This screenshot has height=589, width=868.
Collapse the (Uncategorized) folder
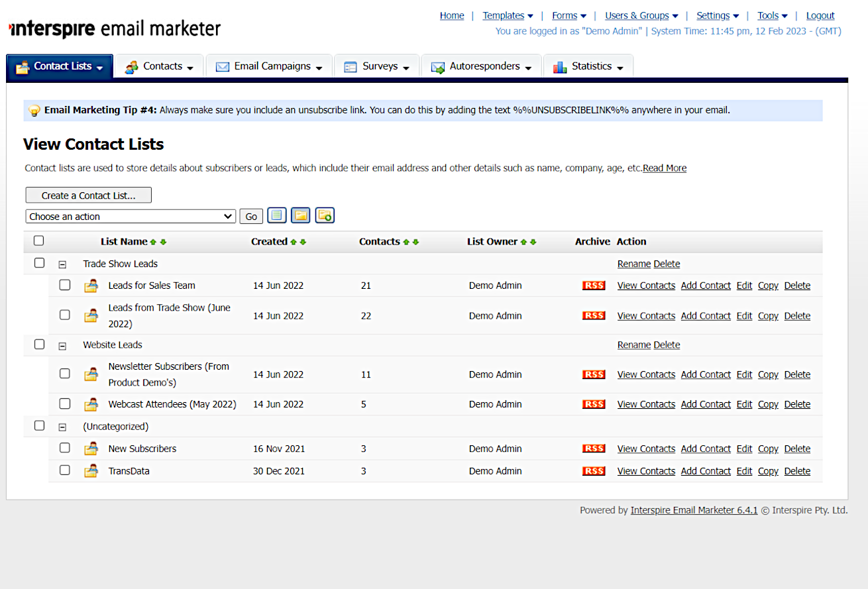pos(62,427)
